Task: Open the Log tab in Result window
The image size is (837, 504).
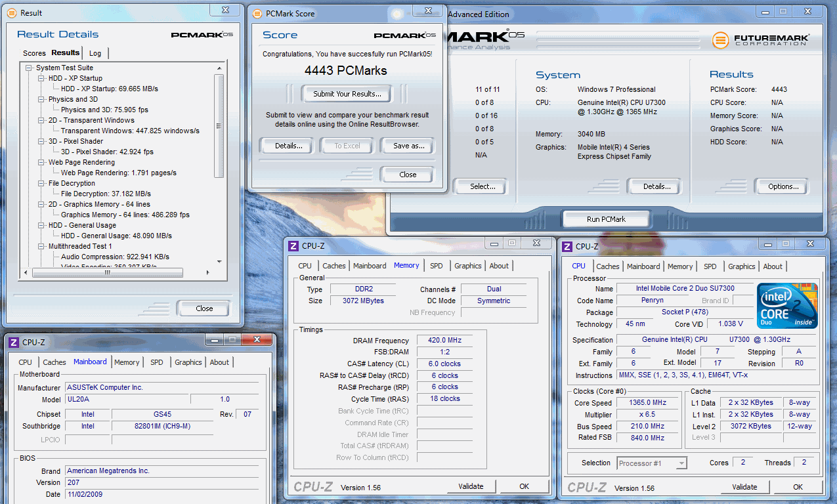Action: (x=95, y=53)
